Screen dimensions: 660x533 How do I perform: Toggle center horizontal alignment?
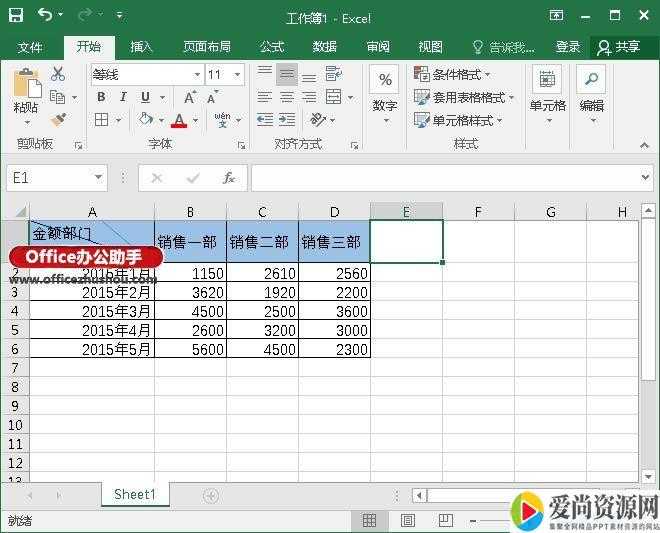(287, 97)
